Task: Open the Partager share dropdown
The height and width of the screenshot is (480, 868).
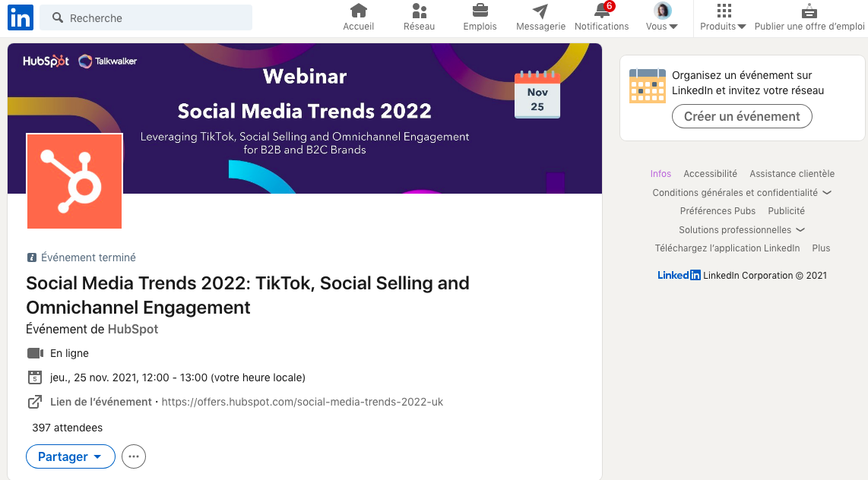Action: [x=70, y=456]
